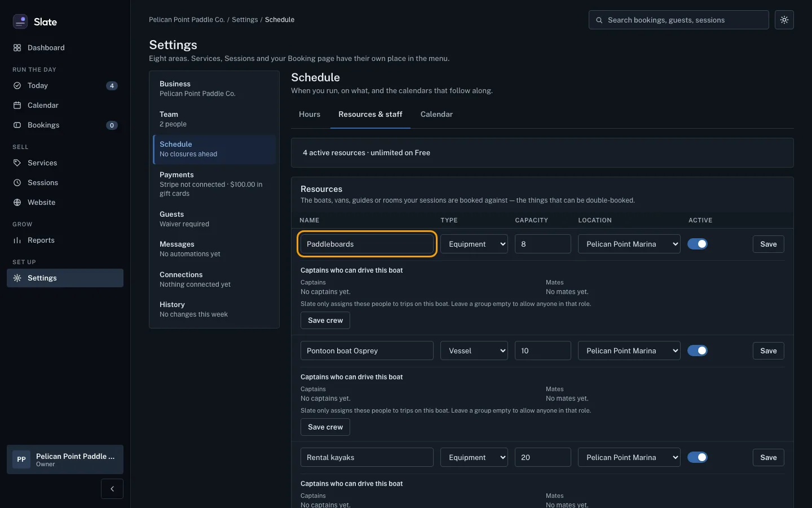This screenshot has width=812, height=508.
Task: Click the search magnifier icon
Action: (x=599, y=20)
